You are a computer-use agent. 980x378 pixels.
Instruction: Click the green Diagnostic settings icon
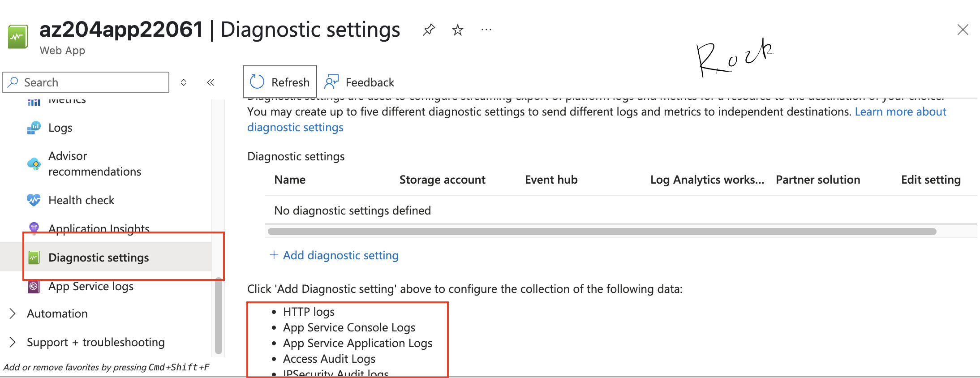(x=34, y=258)
